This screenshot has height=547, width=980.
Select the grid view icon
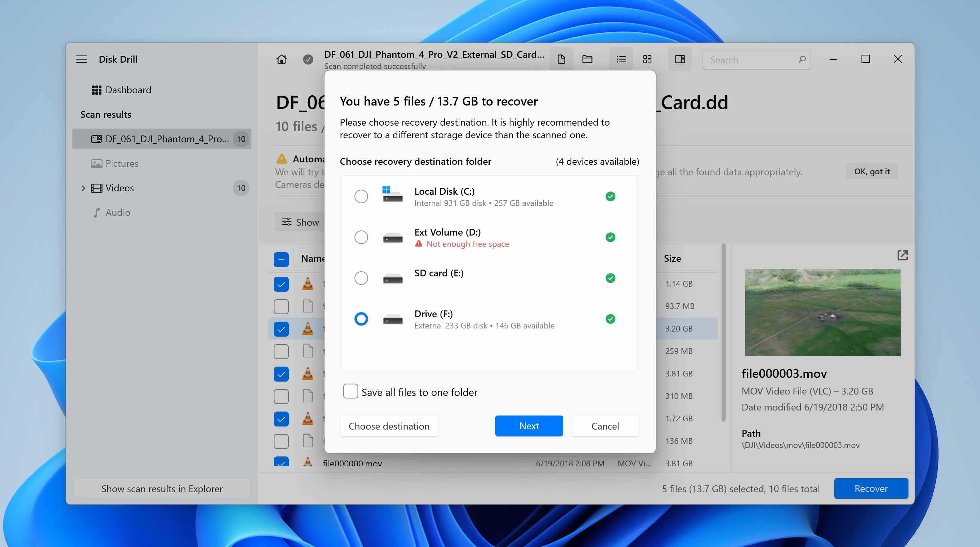(647, 59)
